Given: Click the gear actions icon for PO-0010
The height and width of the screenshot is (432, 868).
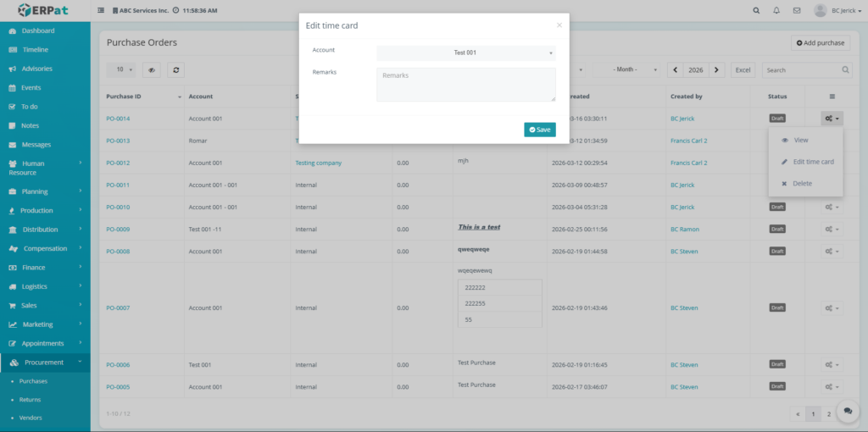Looking at the screenshot, I should tap(832, 207).
